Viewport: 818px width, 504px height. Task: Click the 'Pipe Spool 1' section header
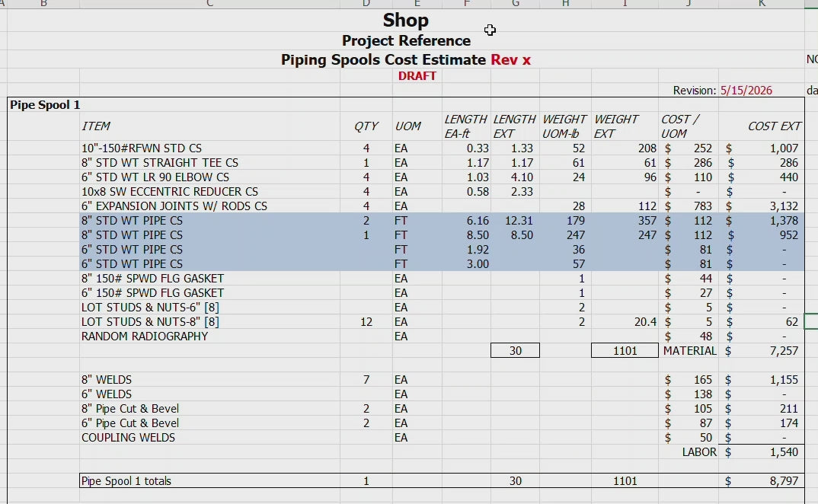45,105
